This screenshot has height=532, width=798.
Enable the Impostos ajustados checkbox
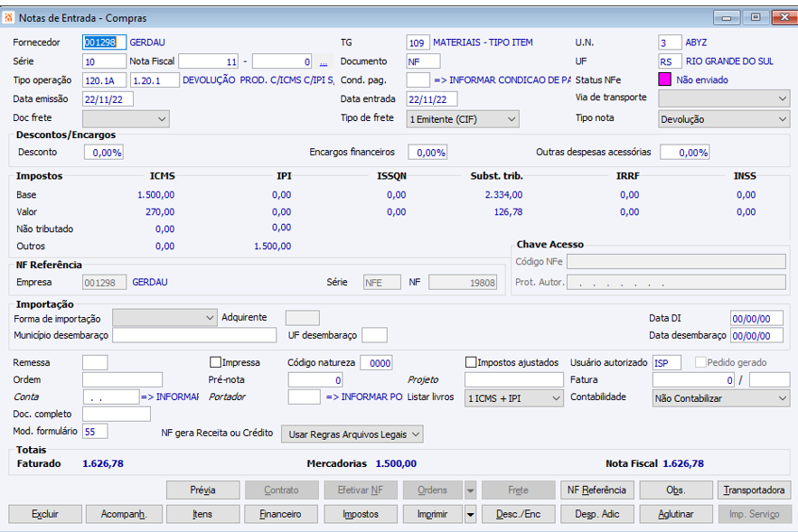point(471,362)
